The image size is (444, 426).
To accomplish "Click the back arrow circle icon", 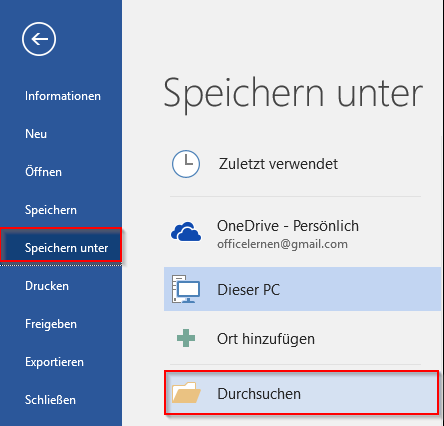I will point(39,39).
